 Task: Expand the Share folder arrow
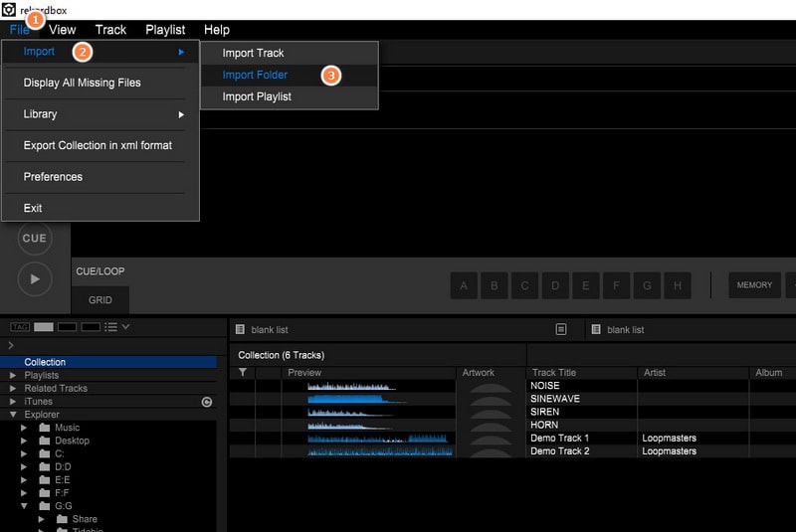(x=41, y=519)
